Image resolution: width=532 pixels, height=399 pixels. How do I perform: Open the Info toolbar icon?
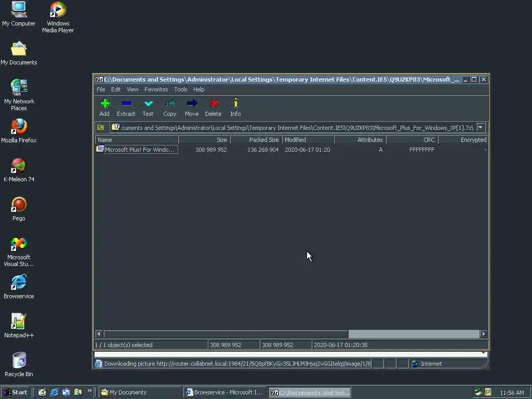235,107
